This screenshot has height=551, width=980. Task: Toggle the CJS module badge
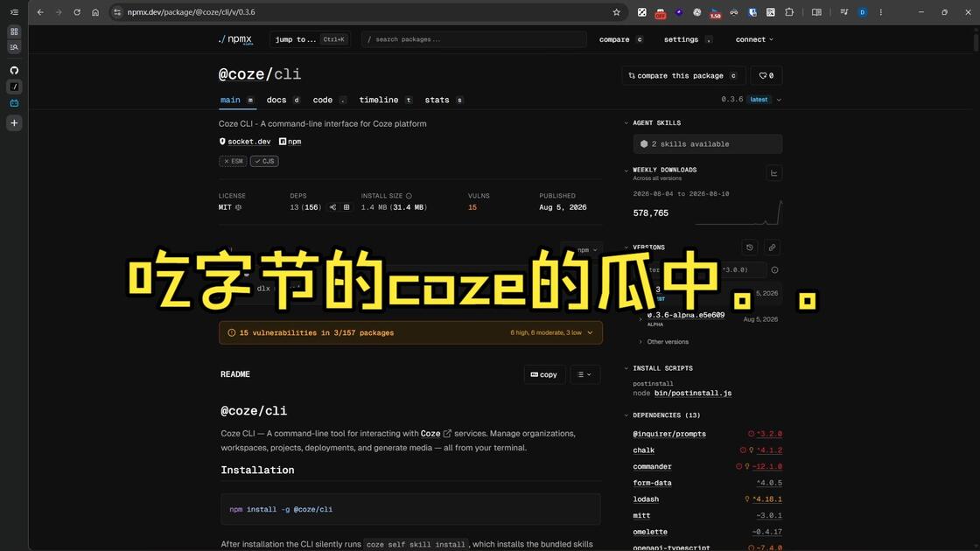(264, 161)
